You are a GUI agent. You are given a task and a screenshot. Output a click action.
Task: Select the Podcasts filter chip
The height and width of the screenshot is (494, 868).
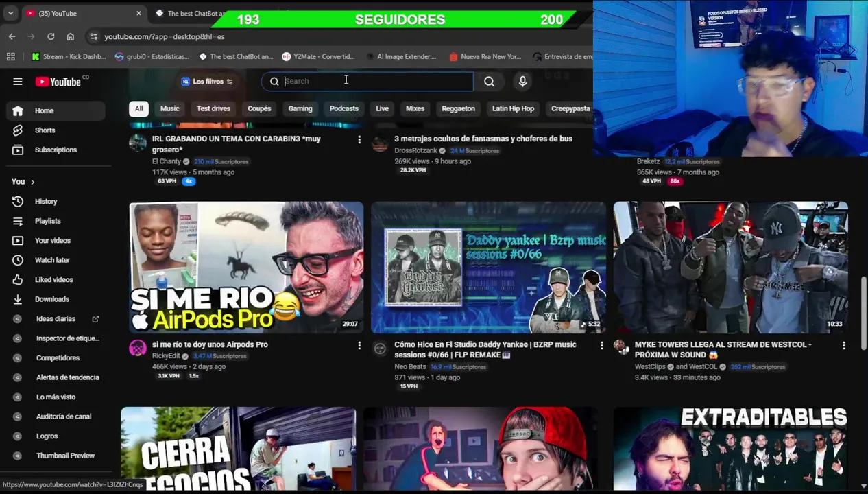[x=343, y=108]
